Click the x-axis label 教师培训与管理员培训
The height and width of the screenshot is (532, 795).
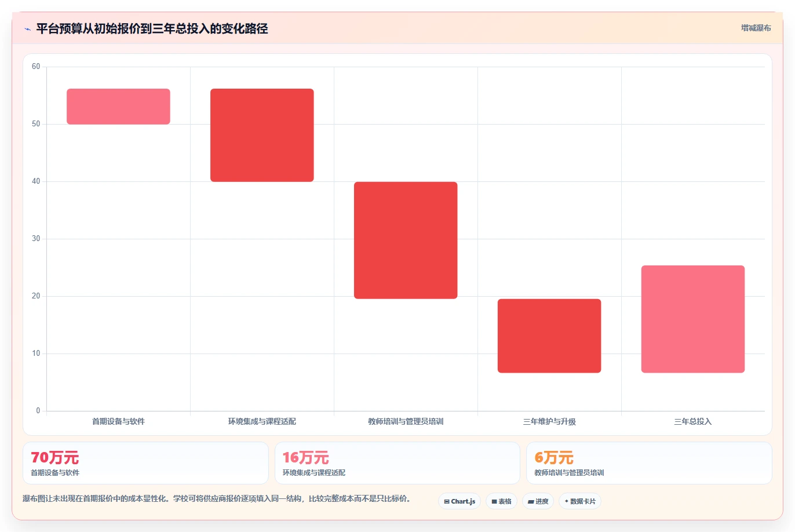click(x=406, y=422)
